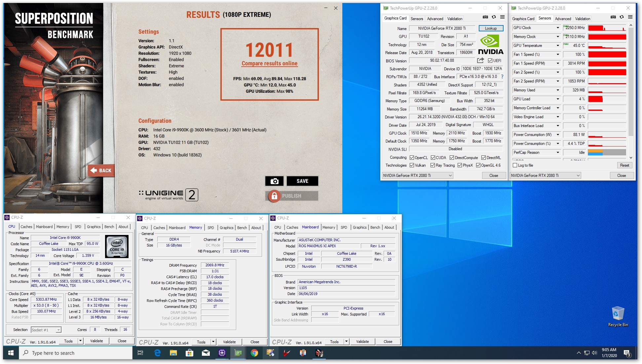642x364 pixels.
Task: Toggle the Vulkan checkbox in GPU-Z
Action: pos(412,165)
